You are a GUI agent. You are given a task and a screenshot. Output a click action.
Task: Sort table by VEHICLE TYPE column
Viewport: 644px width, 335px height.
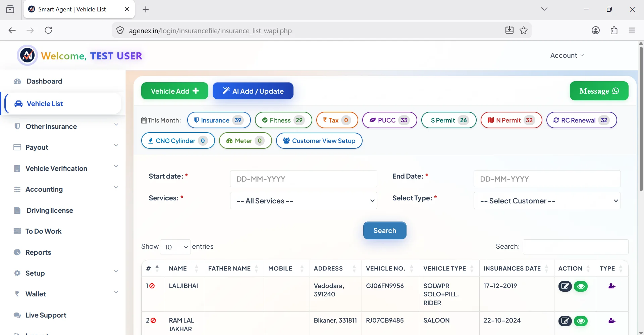click(449, 269)
